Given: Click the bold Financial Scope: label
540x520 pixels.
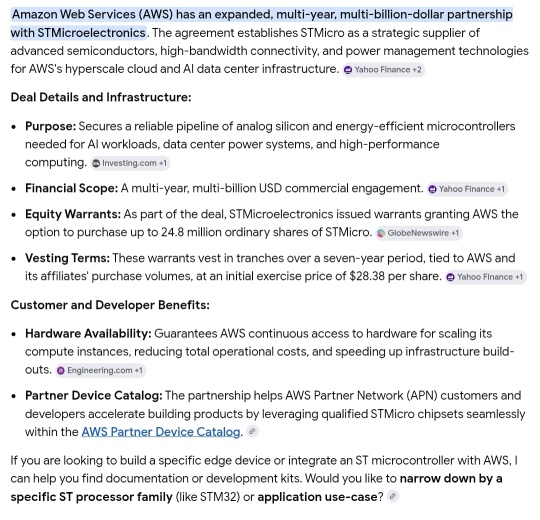Looking at the screenshot, I should pyautogui.click(x=72, y=188).
